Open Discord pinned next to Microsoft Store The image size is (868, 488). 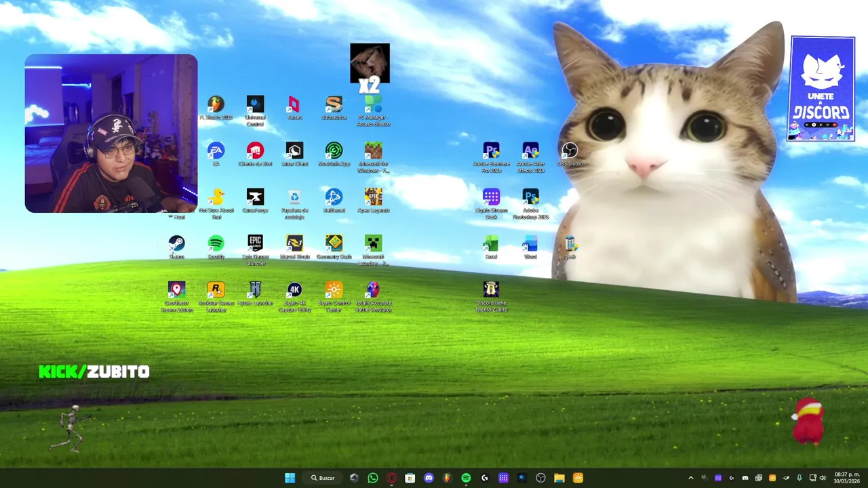click(x=429, y=478)
